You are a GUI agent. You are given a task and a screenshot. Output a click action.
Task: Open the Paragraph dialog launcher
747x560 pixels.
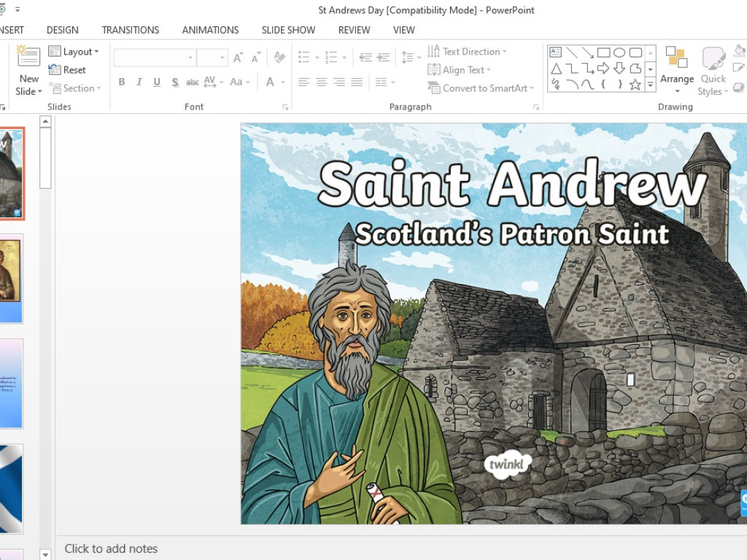click(536, 107)
